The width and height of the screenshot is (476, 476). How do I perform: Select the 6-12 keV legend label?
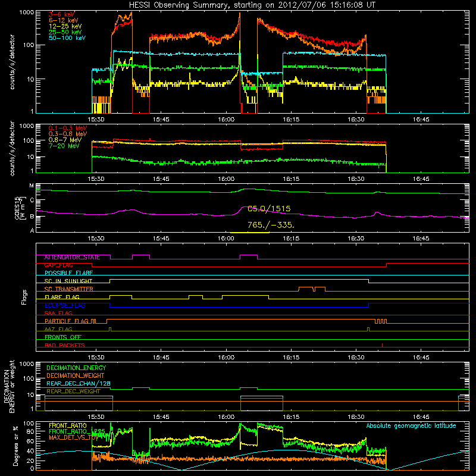click(64, 20)
